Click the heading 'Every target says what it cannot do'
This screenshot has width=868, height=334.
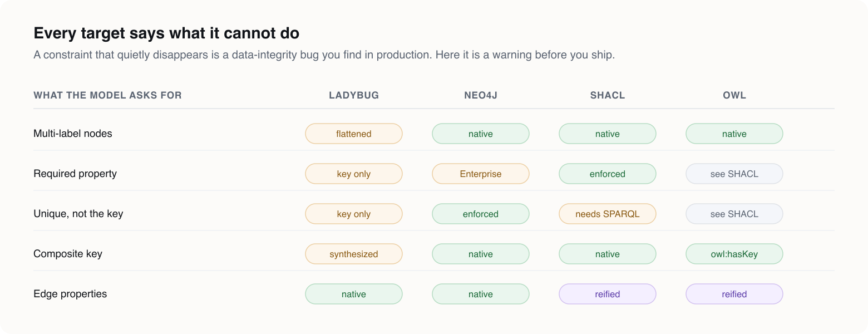(x=166, y=33)
